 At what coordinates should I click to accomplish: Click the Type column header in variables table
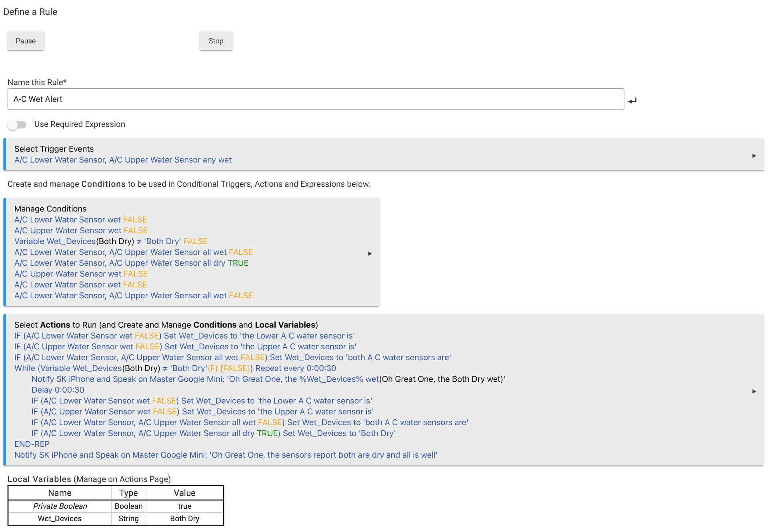coord(128,493)
